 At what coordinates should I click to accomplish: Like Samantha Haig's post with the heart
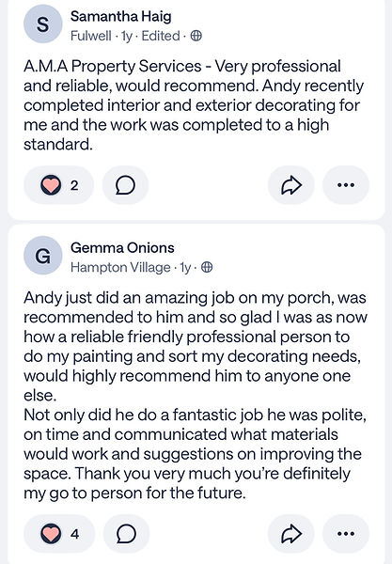pos(58,185)
